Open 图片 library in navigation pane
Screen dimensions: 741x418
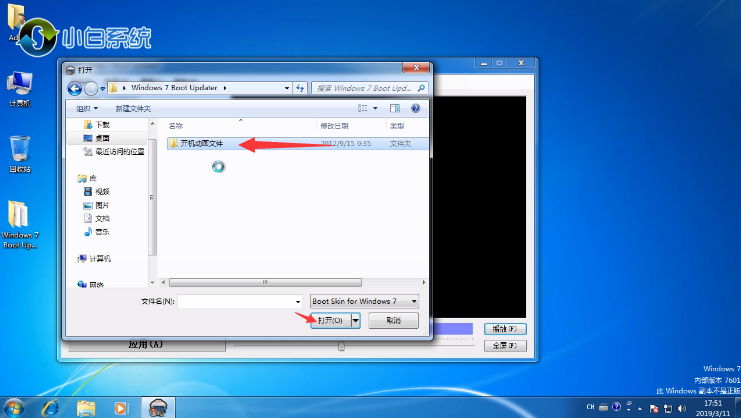[97, 205]
